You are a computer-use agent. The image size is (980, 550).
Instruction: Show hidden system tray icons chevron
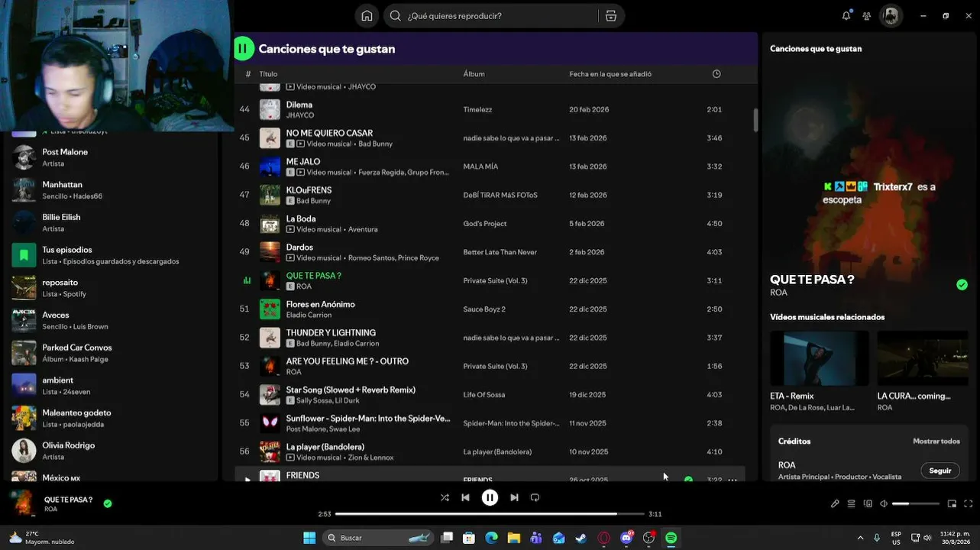coord(860,538)
